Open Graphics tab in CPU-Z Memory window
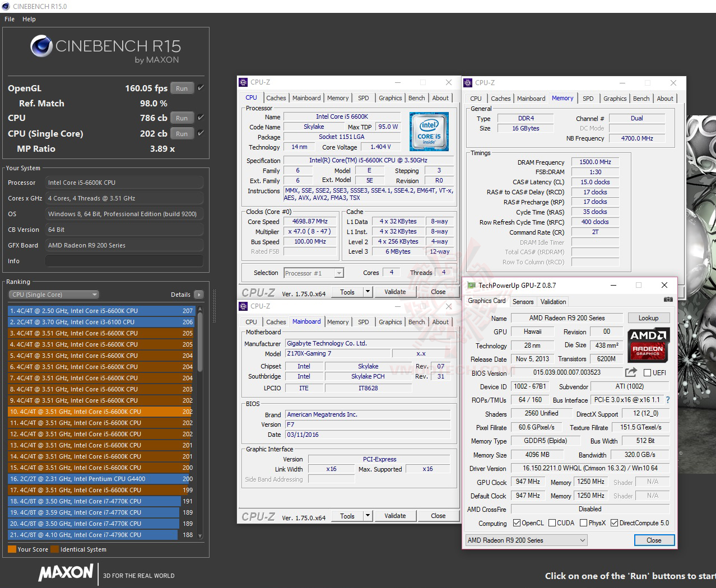The image size is (716, 588). [615, 99]
